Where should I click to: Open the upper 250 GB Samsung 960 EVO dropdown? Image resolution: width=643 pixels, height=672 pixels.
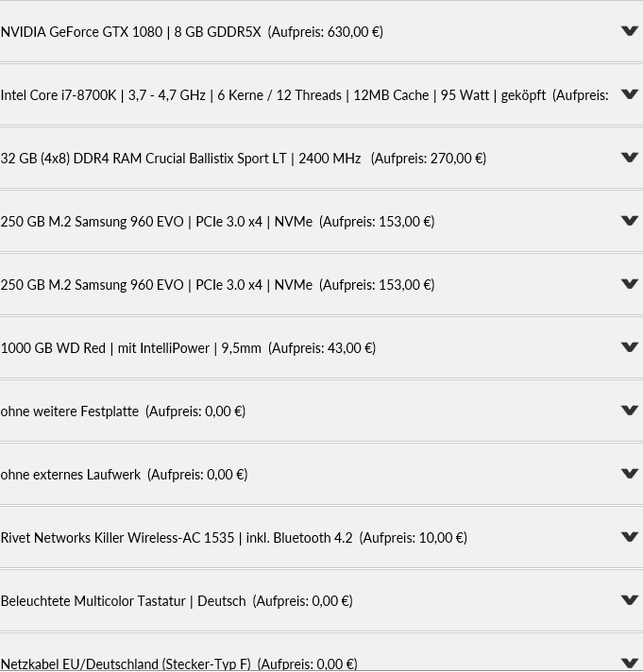(x=321, y=221)
